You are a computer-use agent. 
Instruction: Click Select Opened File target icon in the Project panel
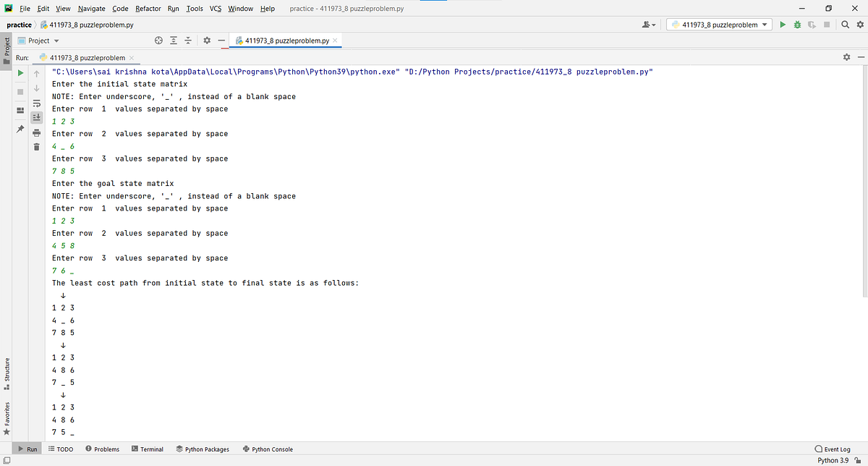click(x=160, y=41)
